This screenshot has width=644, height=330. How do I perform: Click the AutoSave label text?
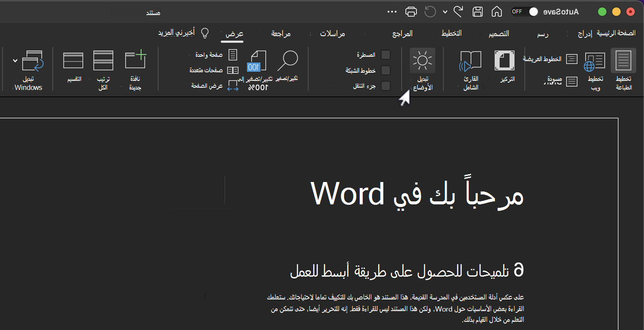(561, 12)
